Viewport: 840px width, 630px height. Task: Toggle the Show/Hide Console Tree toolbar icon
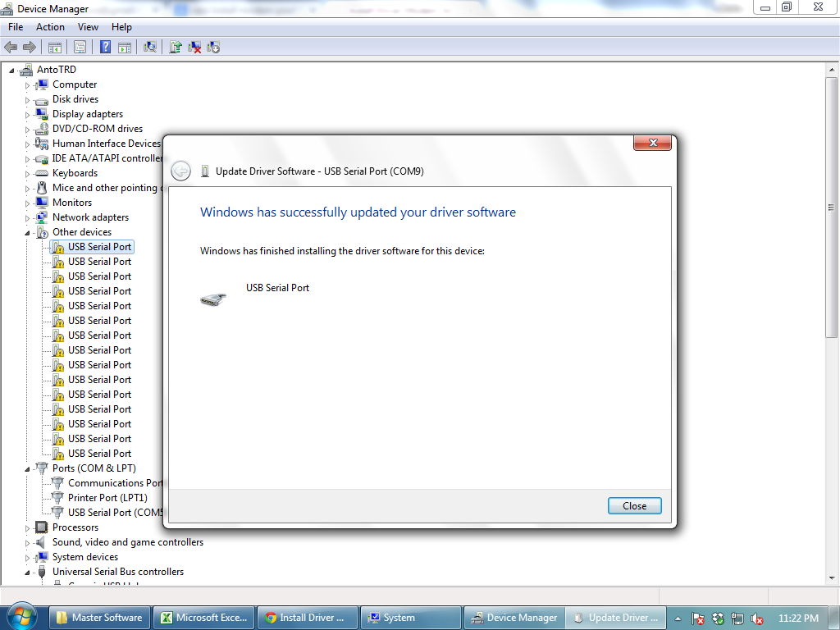55,47
